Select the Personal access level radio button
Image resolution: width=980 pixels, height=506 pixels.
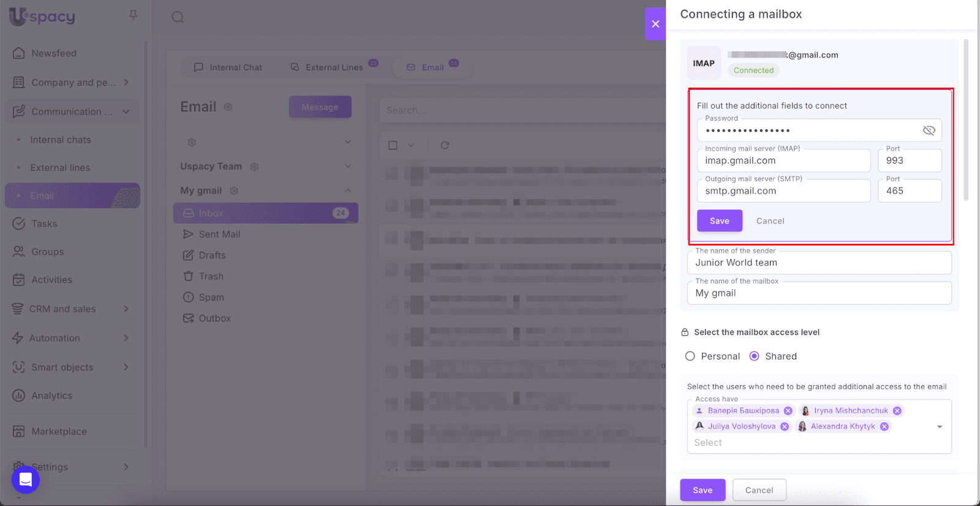690,357
